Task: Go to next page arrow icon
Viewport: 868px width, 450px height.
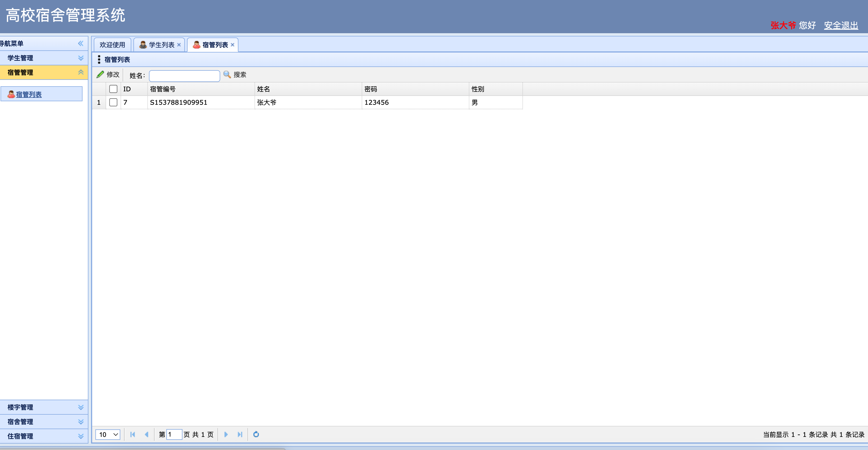Action: tap(226, 434)
